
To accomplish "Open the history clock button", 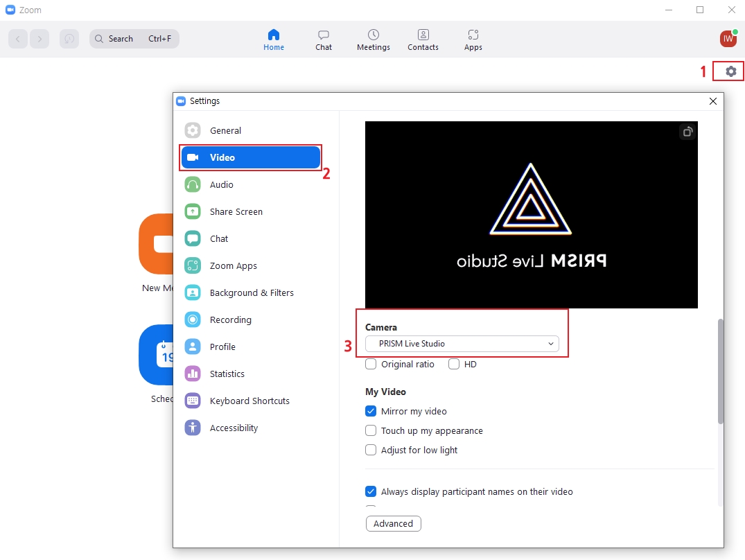I will 69,39.
